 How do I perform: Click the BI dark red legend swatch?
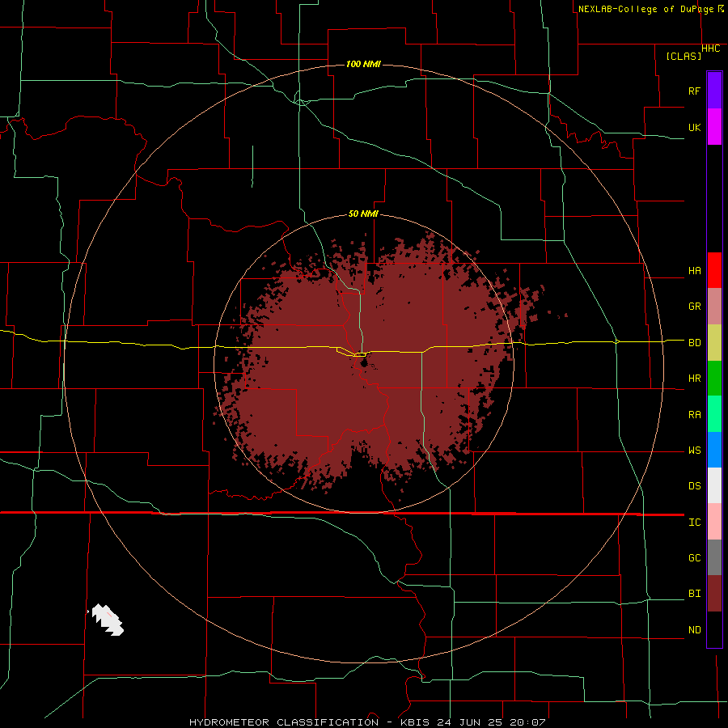(x=714, y=594)
